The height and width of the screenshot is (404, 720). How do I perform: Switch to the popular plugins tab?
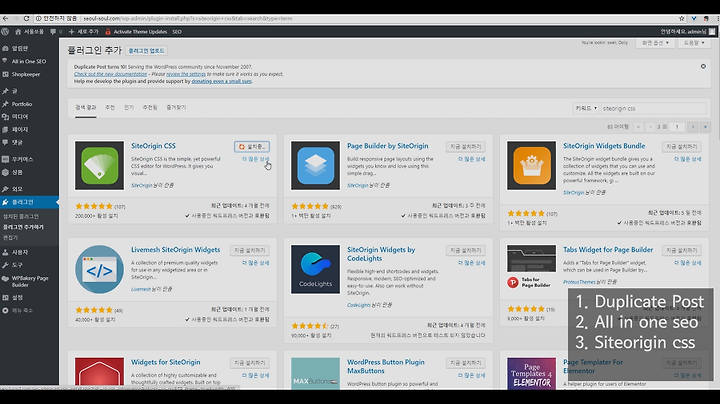[129, 107]
